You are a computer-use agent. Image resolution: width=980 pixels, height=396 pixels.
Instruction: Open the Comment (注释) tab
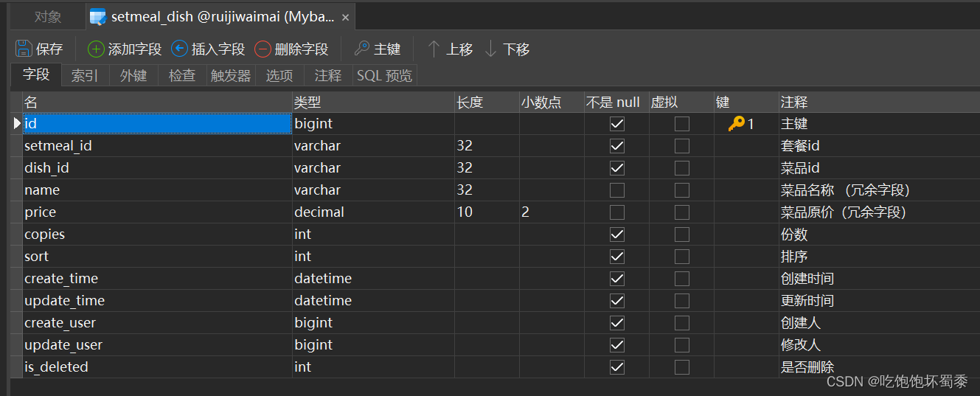point(328,75)
